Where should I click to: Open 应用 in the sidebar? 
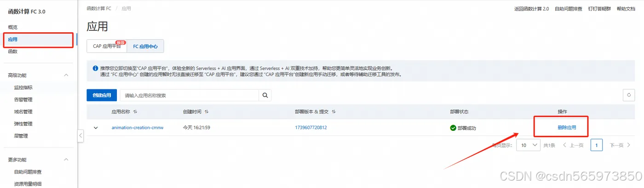point(13,40)
